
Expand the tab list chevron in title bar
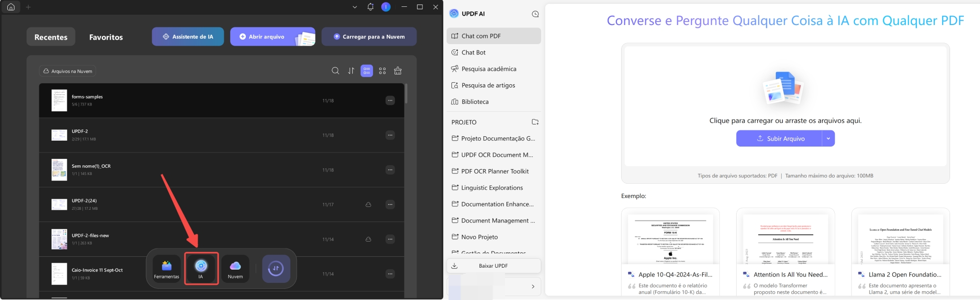tap(355, 7)
